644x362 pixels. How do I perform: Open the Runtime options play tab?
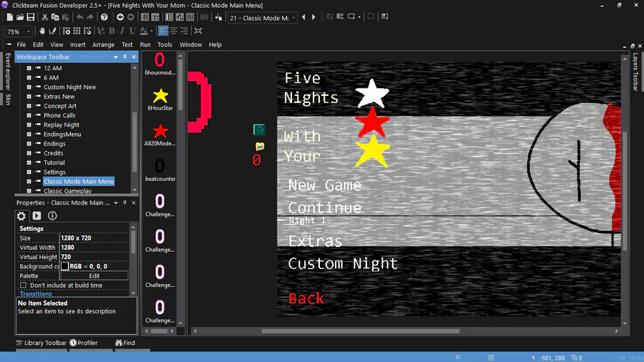pos(36,215)
